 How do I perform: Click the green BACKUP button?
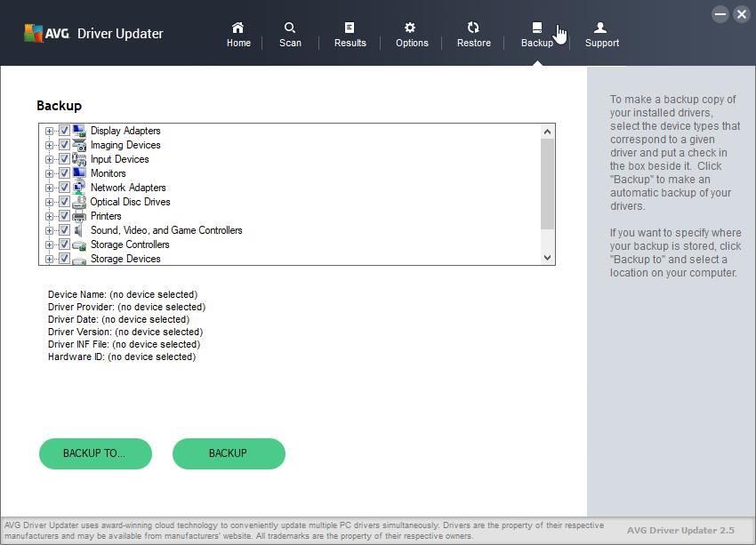(229, 453)
